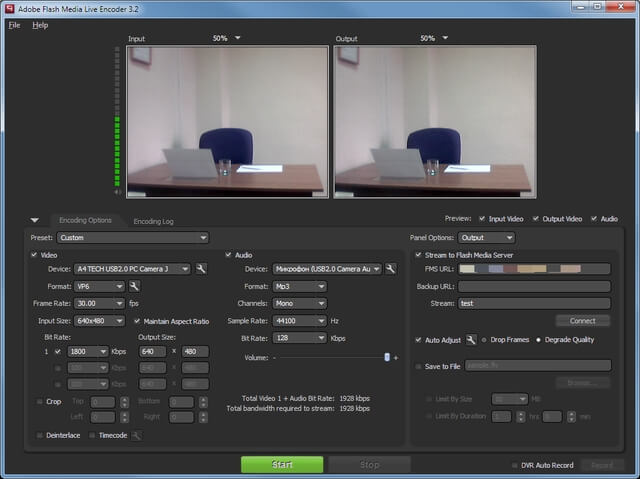Click volume minus icon
Image resolution: width=640 pixels, height=479 pixels.
pos(274,358)
